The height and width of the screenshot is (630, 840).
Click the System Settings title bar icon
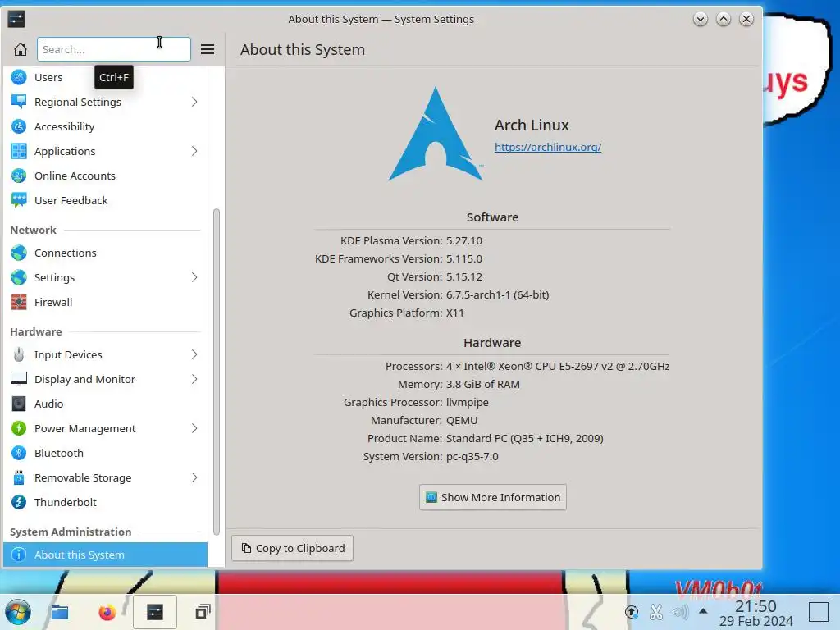click(x=16, y=20)
